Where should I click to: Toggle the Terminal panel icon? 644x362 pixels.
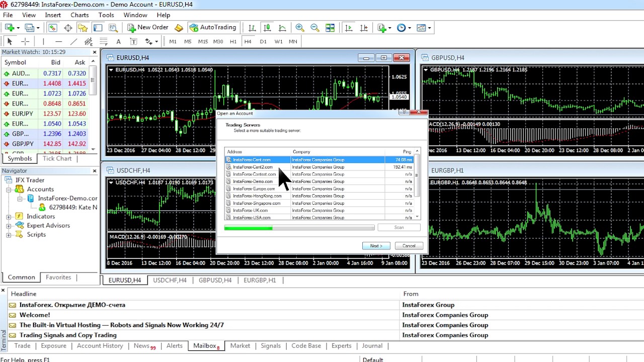[98, 28]
